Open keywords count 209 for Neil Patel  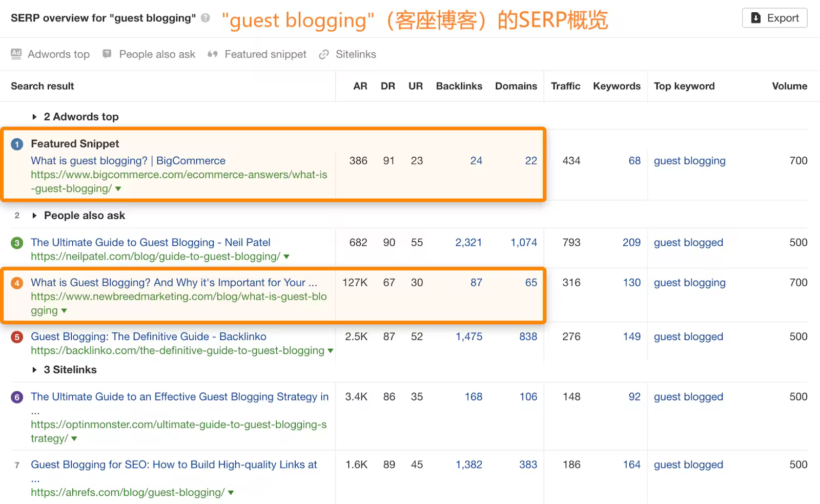(x=631, y=242)
